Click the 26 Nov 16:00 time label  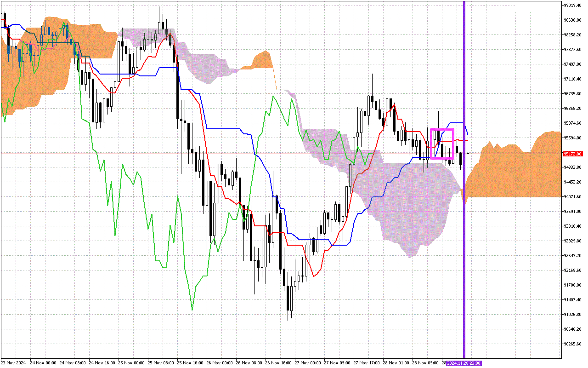pyautogui.click(x=278, y=363)
